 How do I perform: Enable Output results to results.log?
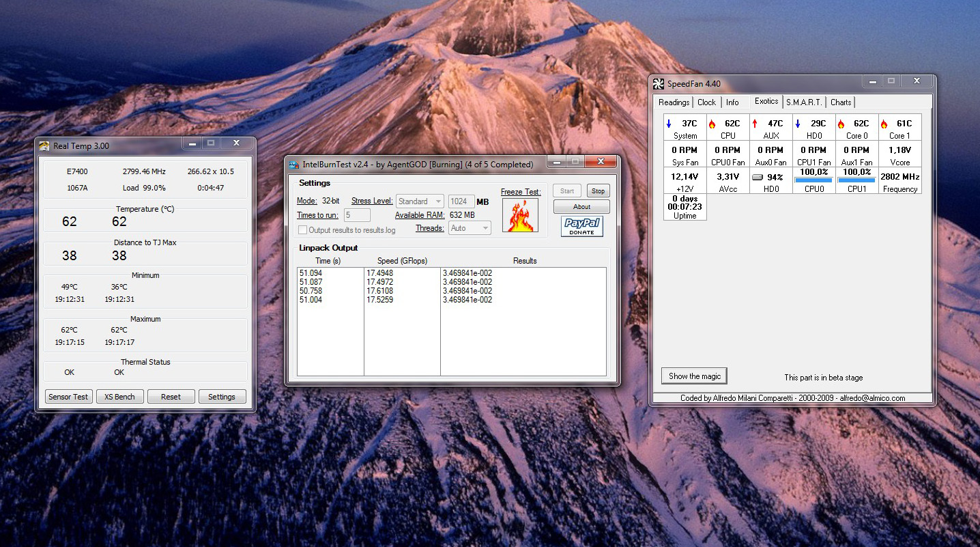tap(303, 230)
